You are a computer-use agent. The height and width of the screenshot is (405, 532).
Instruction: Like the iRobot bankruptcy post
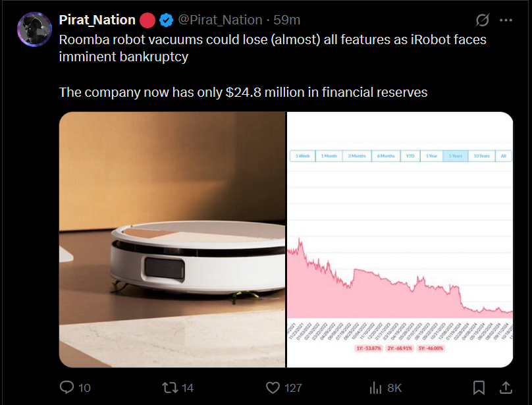click(273, 387)
